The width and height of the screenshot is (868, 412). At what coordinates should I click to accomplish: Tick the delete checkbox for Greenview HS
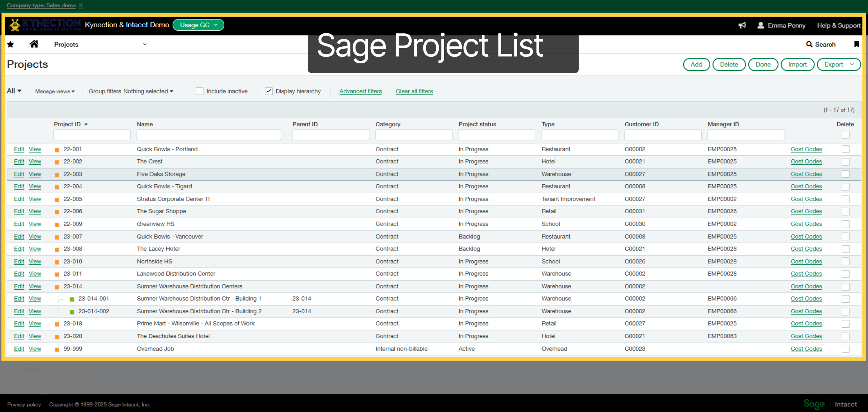click(845, 224)
